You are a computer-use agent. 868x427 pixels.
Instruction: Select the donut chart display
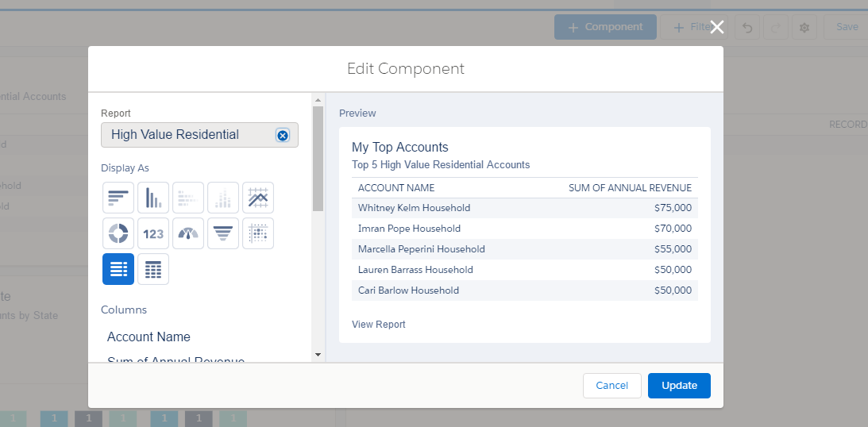coord(118,233)
